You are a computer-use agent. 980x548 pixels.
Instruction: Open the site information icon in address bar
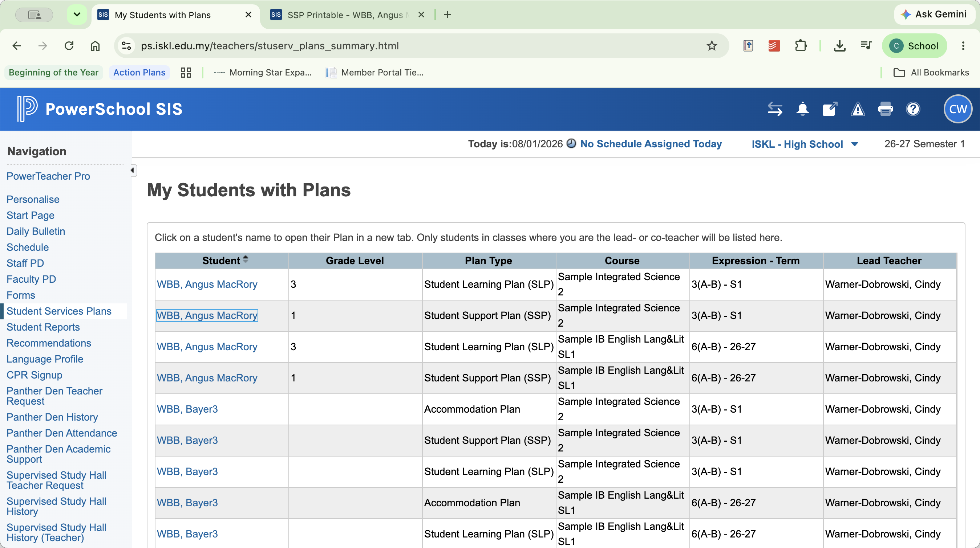(126, 46)
